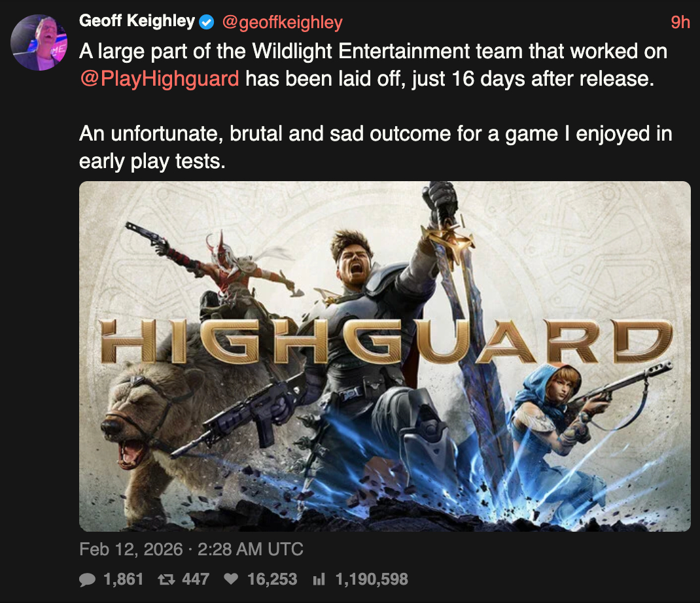Open the Highguard promotional image
Viewport: 700px width, 603px height.
point(385,356)
